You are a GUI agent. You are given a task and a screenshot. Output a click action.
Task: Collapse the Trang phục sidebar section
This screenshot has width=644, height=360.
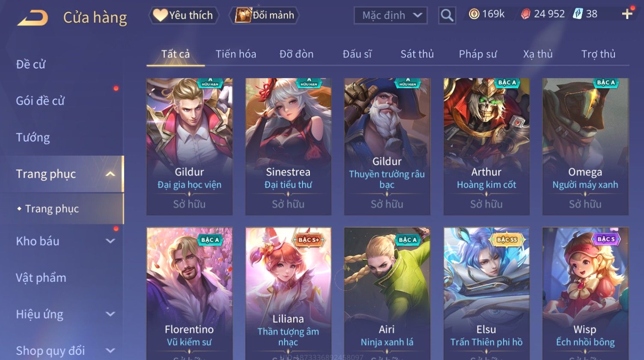click(x=110, y=174)
